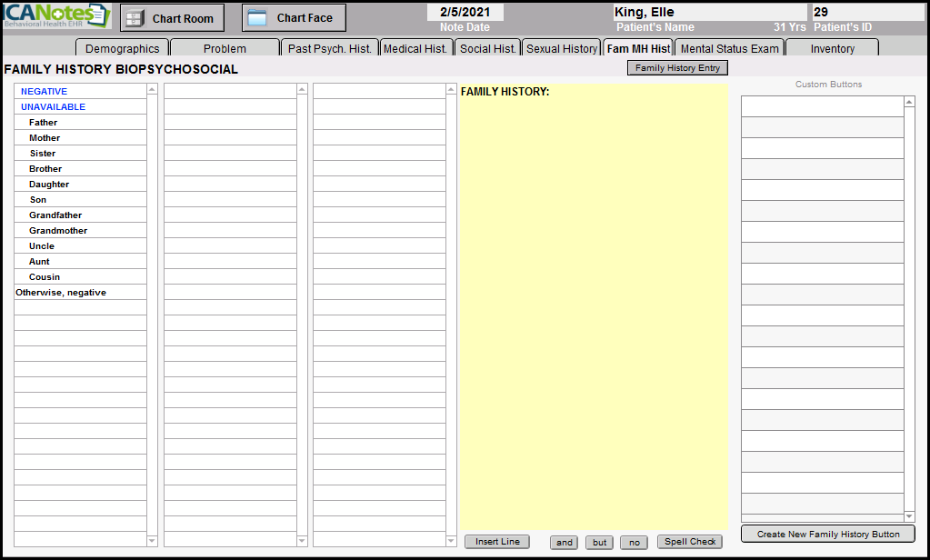The width and height of the screenshot is (930, 560).
Task: Open the Inventory tab
Action: point(832,48)
